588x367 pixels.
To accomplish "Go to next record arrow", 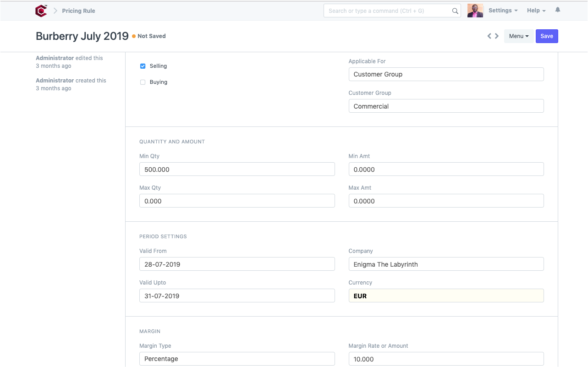I will click(497, 36).
